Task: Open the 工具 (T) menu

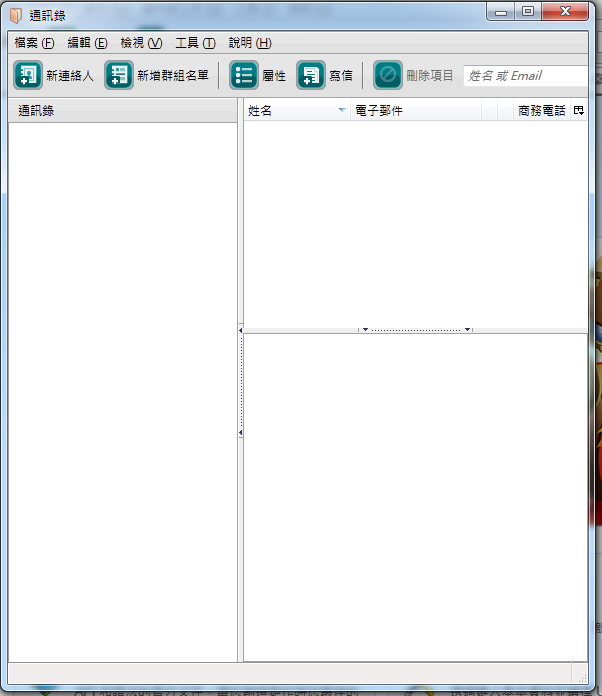Action: (x=195, y=43)
